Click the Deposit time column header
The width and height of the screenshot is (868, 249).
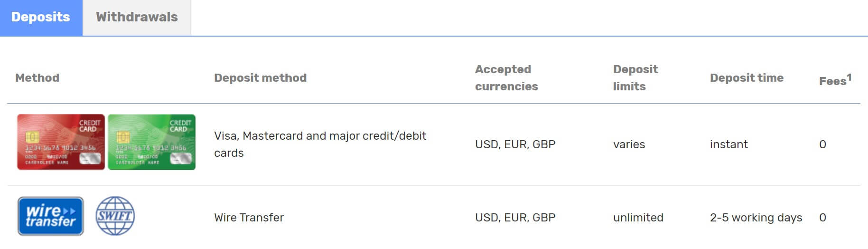[747, 78]
